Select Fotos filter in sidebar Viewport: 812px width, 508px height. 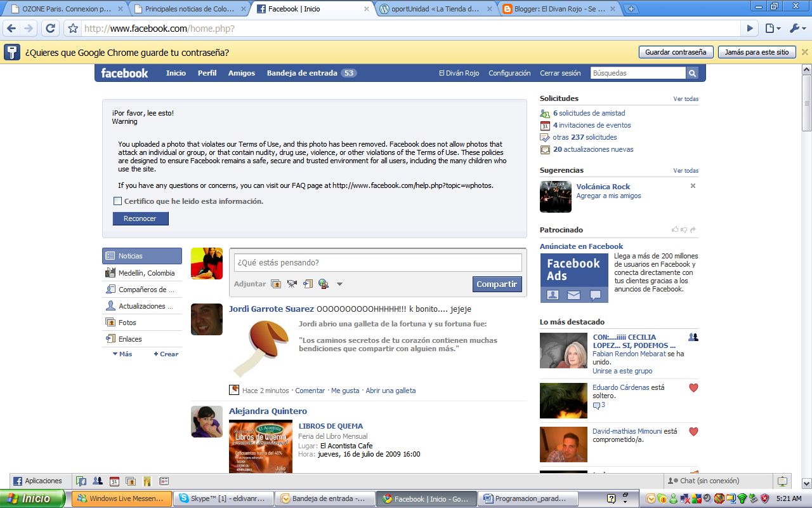tap(142, 323)
